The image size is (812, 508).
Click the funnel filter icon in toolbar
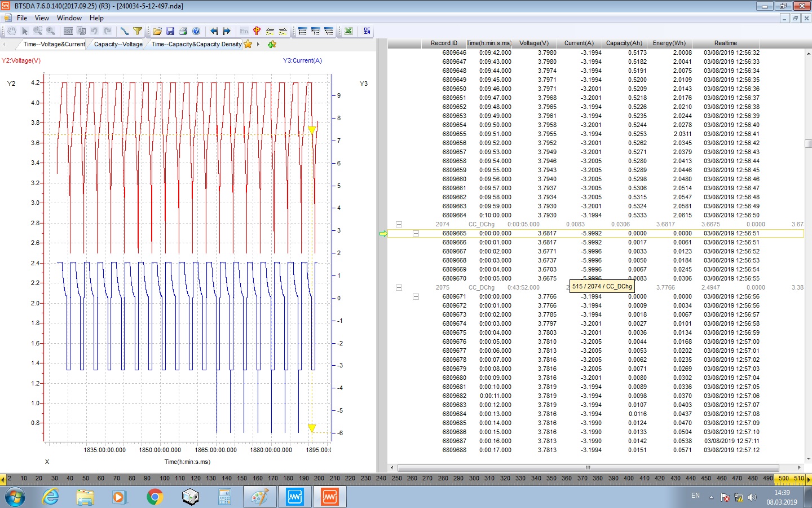(138, 31)
